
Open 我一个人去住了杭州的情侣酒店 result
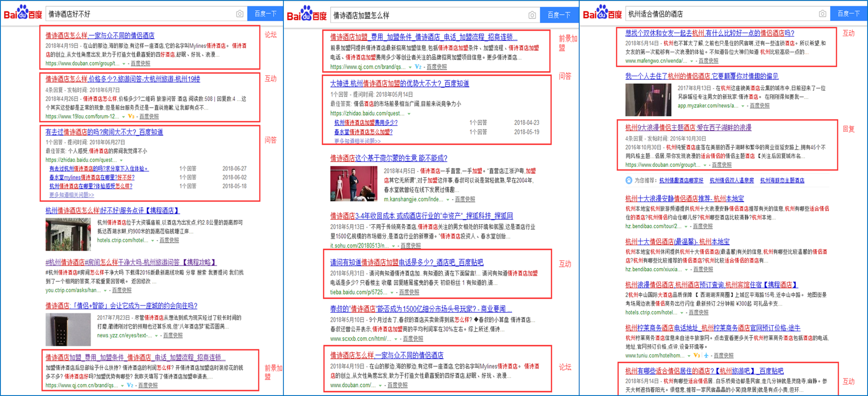click(x=702, y=76)
